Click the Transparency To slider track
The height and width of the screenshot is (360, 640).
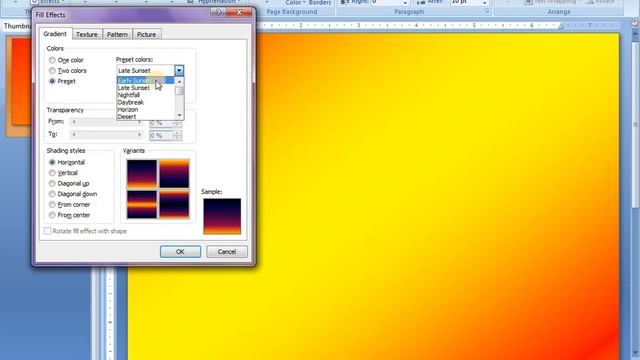(107, 134)
